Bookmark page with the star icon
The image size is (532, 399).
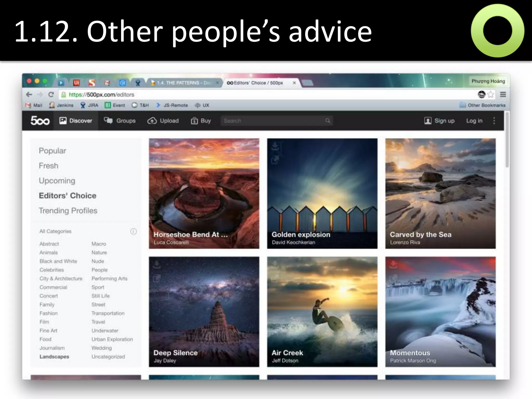pyautogui.click(x=490, y=94)
